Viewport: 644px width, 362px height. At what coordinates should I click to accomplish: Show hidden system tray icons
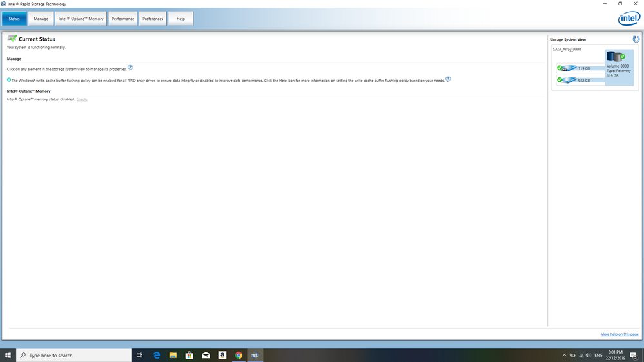click(x=564, y=356)
